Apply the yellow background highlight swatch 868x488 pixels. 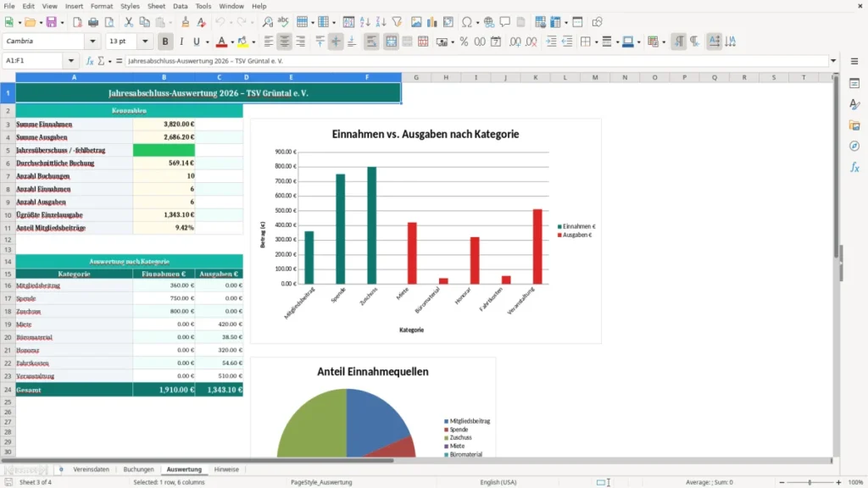tap(242, 42)
